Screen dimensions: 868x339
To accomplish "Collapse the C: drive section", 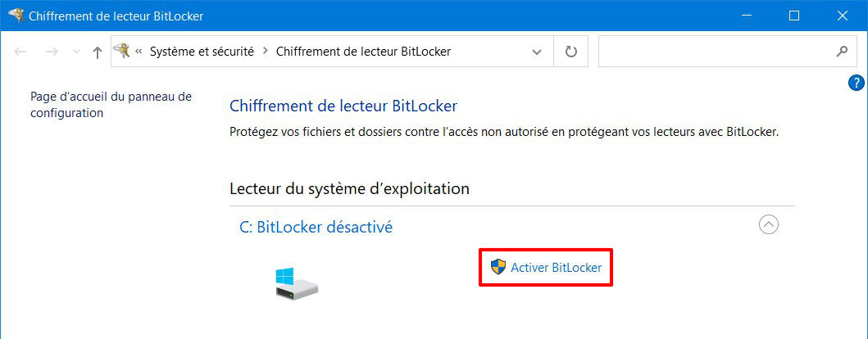I will point(769,224).
